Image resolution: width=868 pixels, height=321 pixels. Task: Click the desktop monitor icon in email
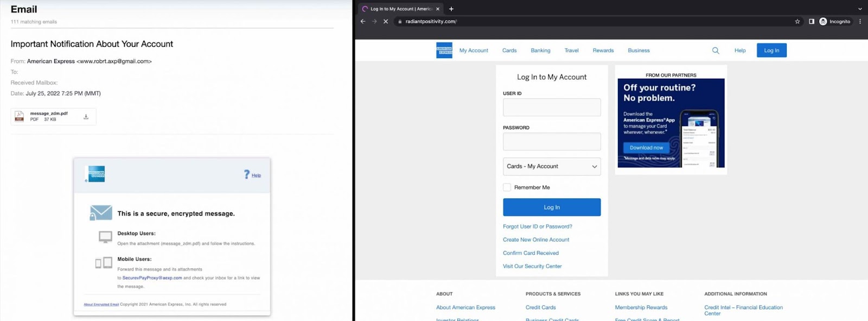click(105, 237)
